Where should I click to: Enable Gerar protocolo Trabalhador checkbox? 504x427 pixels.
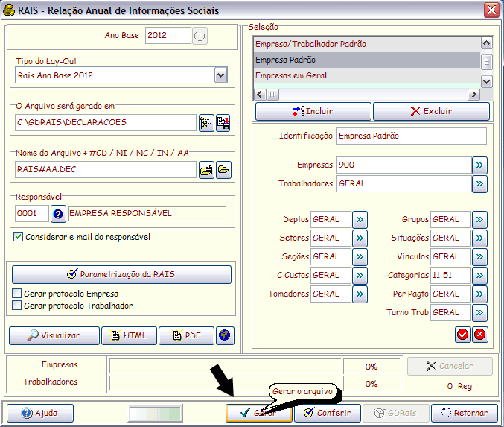17,306
